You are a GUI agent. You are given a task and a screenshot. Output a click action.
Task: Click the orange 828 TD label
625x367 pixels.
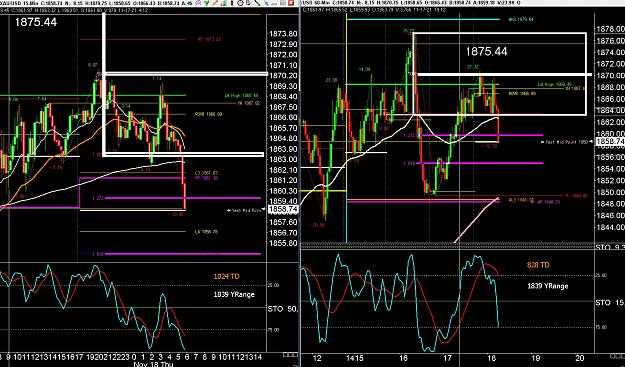click(x=538, y=265)
